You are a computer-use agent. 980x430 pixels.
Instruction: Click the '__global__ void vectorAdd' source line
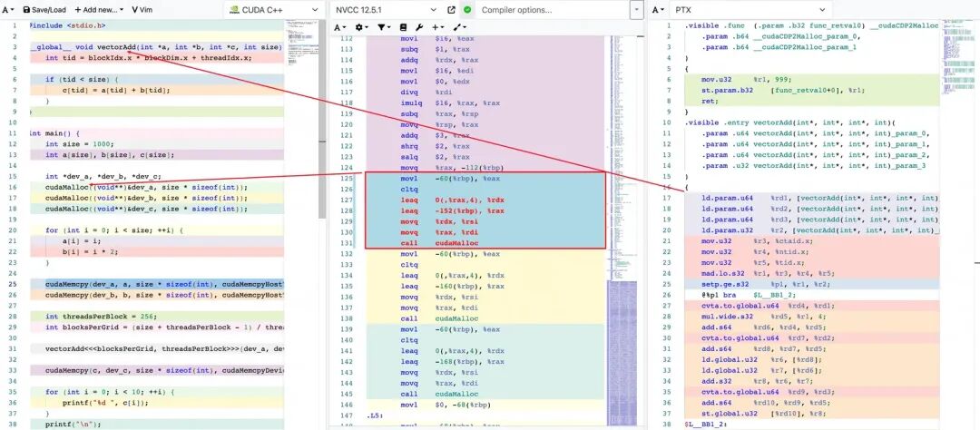pyautogui.click(x=158, y=47)
